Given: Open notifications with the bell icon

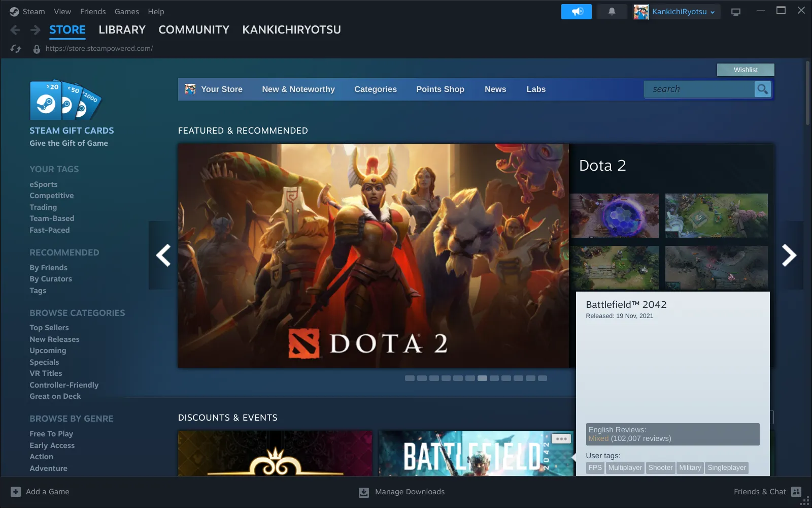Looking at the screenshot, I should (x=612, y=12).
